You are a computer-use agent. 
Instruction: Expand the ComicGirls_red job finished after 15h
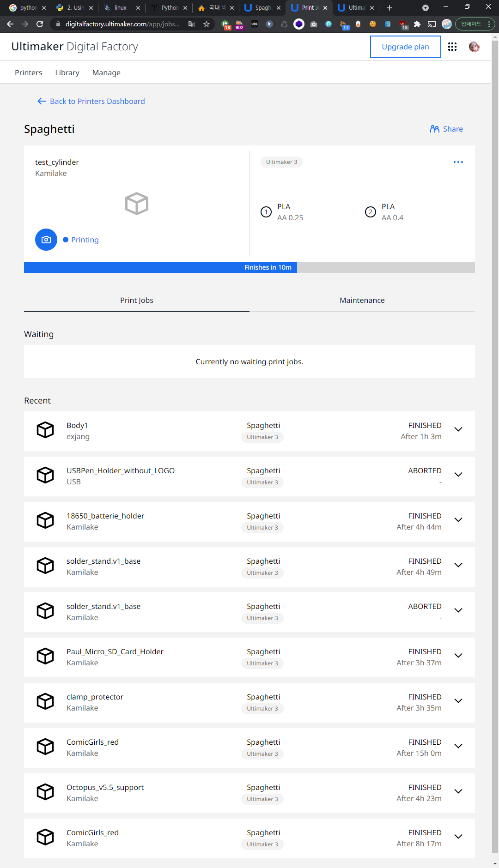tap(458, 746)
